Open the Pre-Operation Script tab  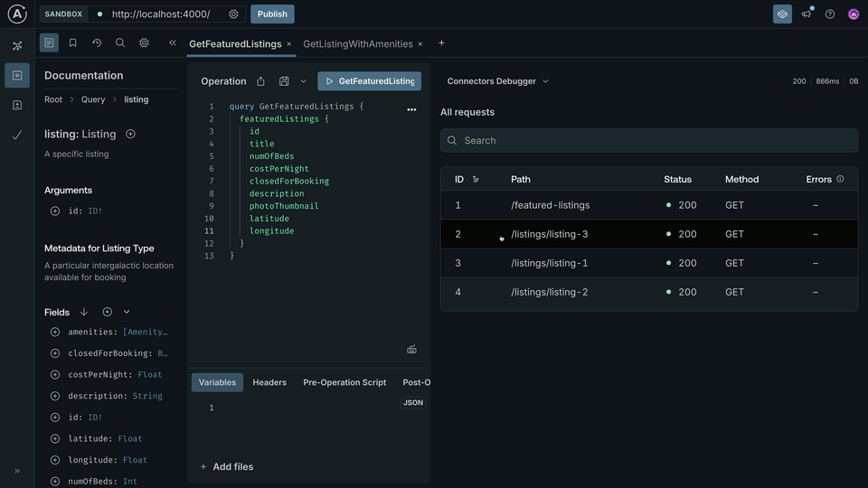point(344,382)
